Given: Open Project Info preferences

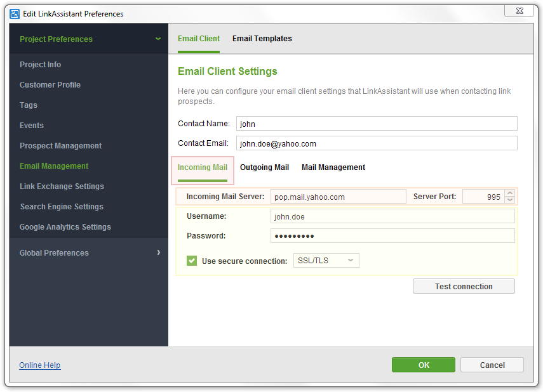Looking at the screenshot, I should tap(40, 65).
